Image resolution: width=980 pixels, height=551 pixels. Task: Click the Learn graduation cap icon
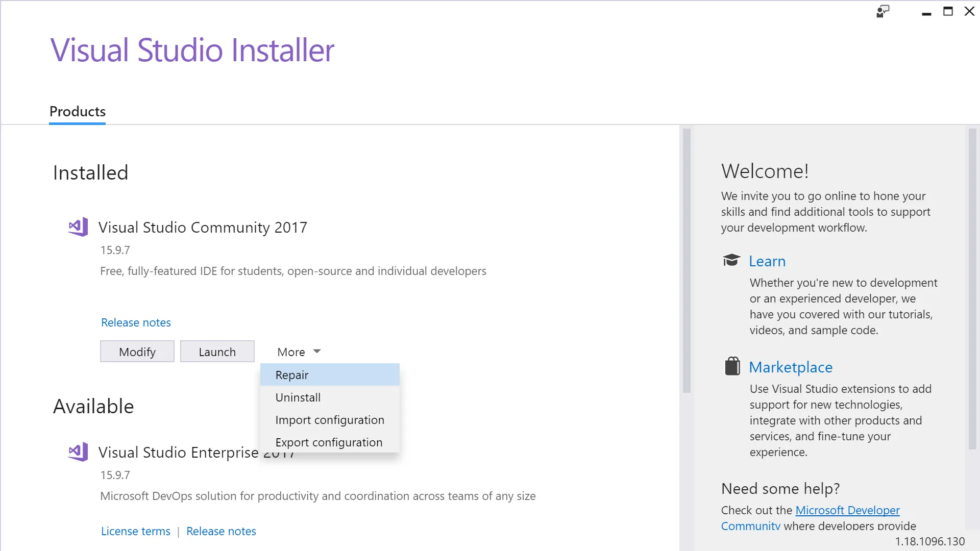[731, 261]
